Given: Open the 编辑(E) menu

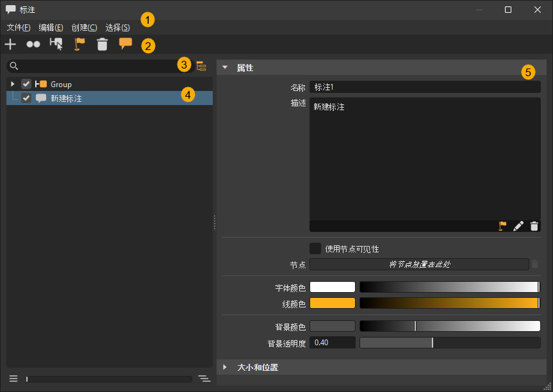Looking at the screenshot, I should tap(51, 28).
